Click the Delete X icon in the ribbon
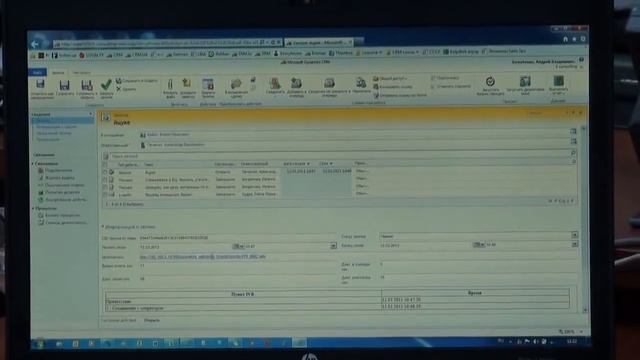 [x=119, y=89]
